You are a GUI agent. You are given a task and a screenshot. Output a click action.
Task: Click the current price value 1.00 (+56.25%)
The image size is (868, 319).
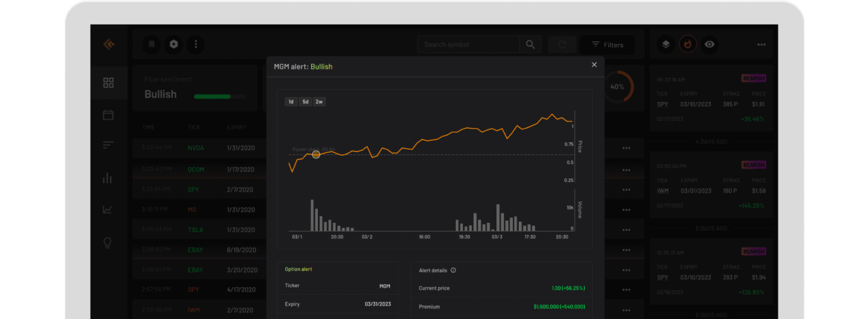pos(568,288)
